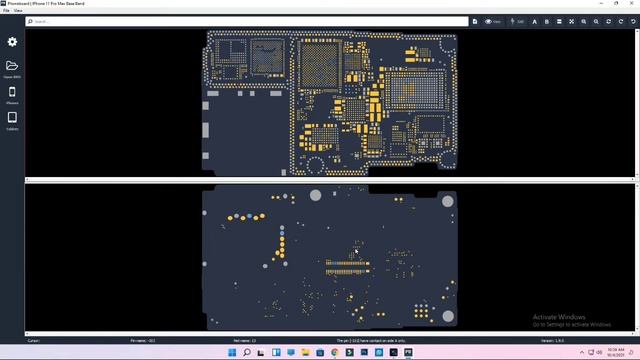Image resolution: width=640 pixels, height=360 pixels.
Task: Open the Windows Start menu
Action: [x=232, y=352]
